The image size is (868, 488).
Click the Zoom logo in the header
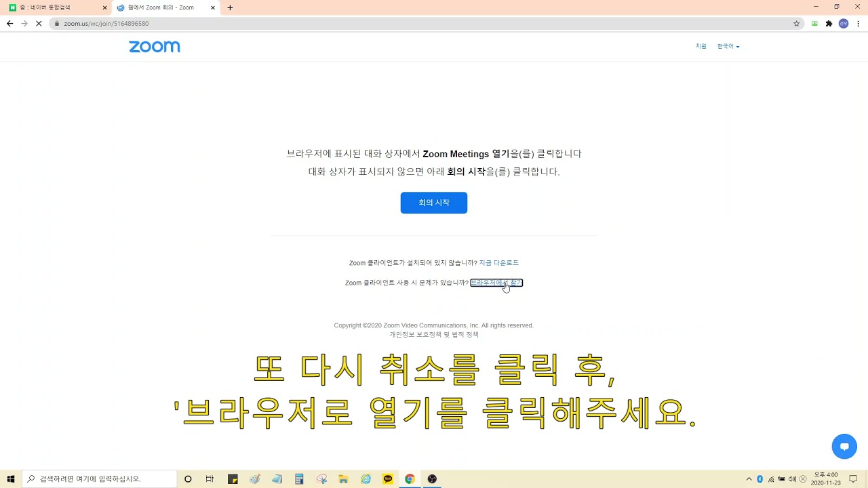[155, 47]
